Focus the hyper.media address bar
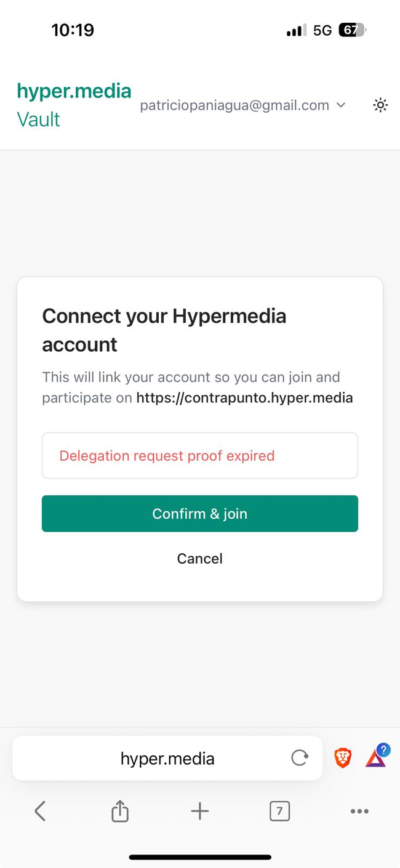The image size is (400, 868). (x=167, y=758)
